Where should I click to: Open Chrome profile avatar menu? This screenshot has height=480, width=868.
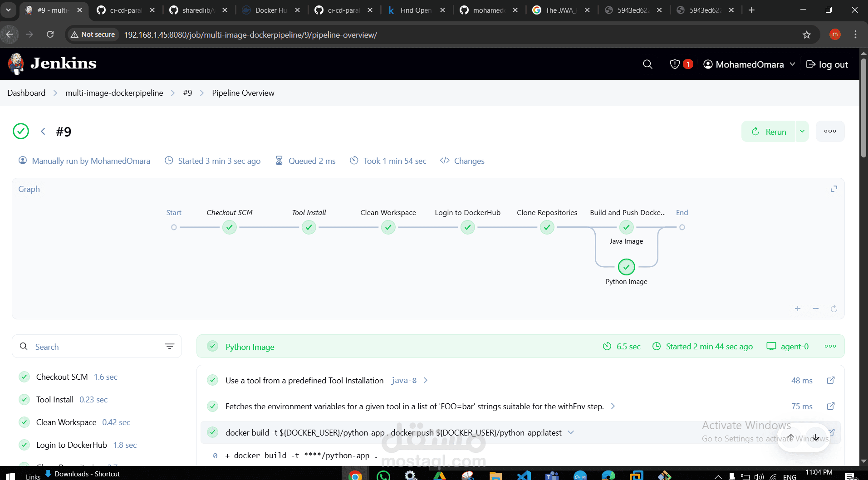(835, 34)
